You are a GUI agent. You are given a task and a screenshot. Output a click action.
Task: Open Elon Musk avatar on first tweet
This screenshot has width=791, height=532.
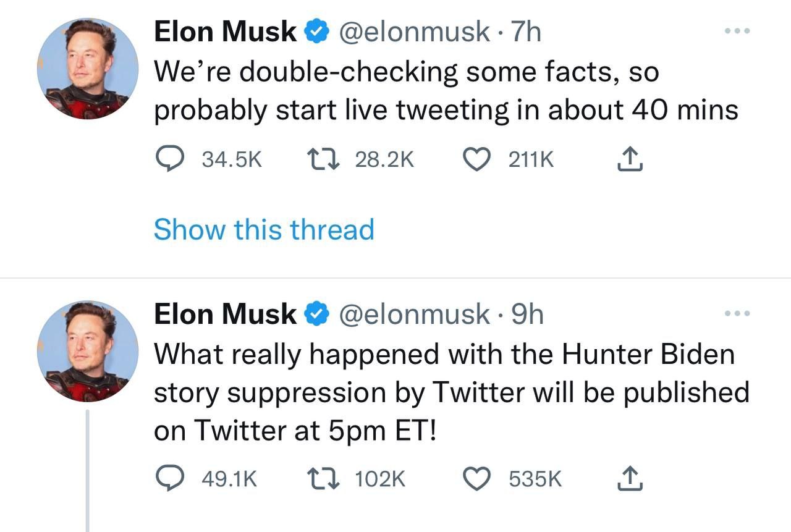pos(87,69)
